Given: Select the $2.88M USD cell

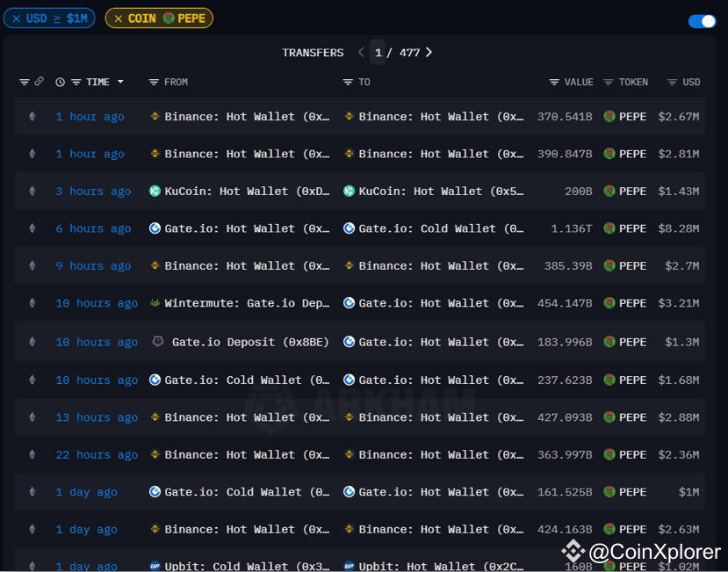Looking at the screenshot, I should point(678,417).
